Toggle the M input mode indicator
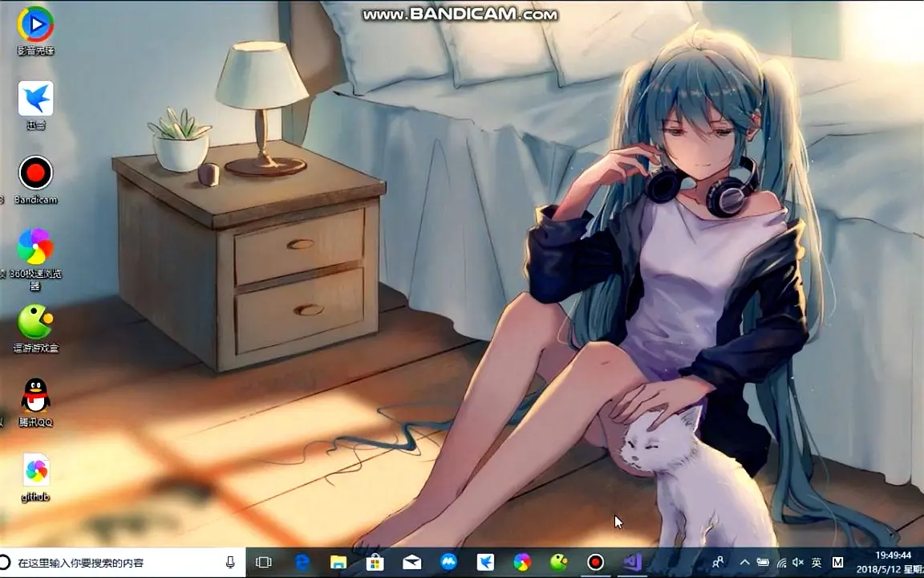 pyautogui.click(x=837, y=563)
